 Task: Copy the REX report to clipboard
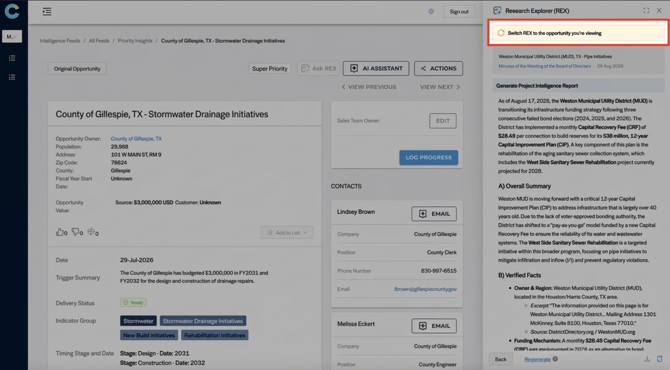pos(659,359)
